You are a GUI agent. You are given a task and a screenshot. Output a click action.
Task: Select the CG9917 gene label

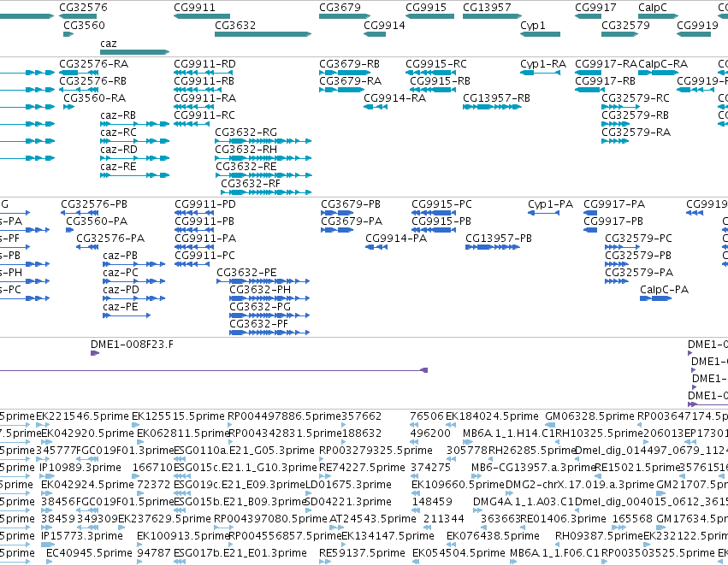pos(595,8)
